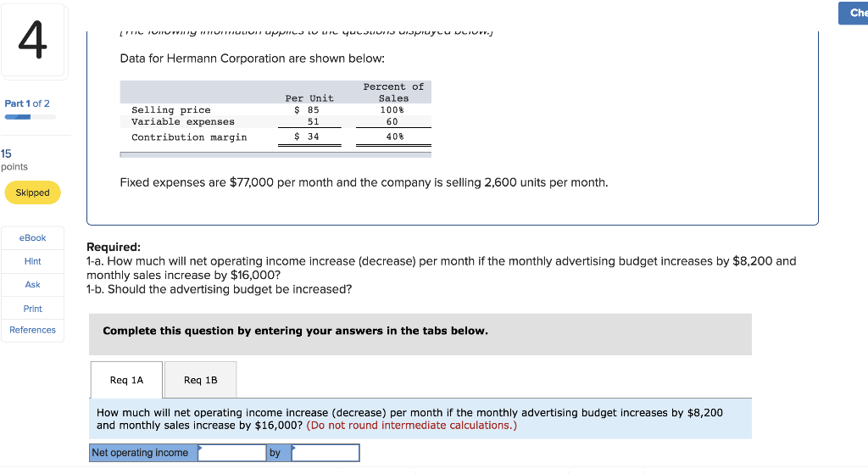Click the 'Complete this question' instruction banner
This screenshot has height=474, width=868.
(420, 334)
